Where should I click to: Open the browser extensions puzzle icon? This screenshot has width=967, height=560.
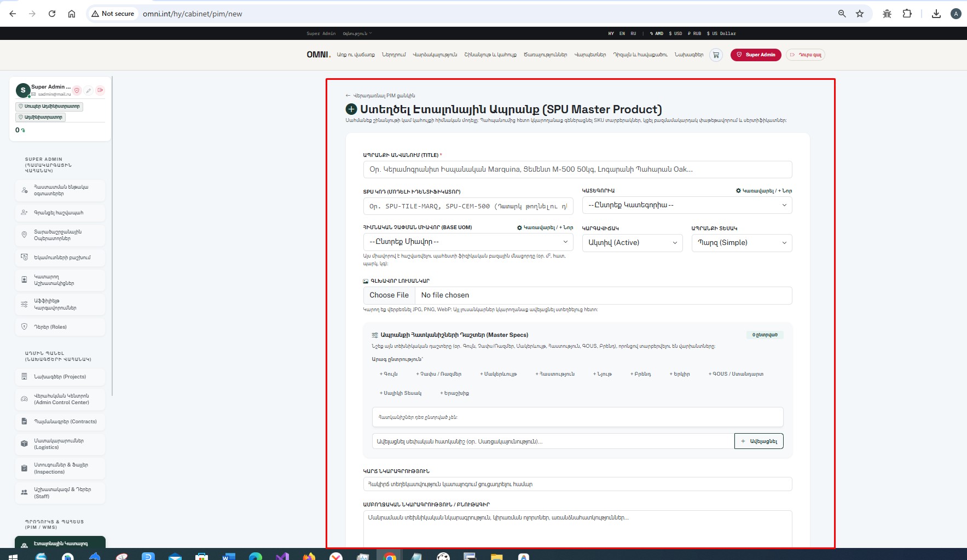pyautogui.click(x=907, y=14)
